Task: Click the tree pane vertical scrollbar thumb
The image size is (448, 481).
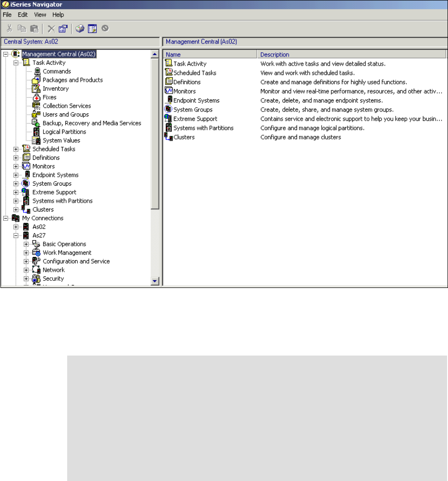Action: 155,134
